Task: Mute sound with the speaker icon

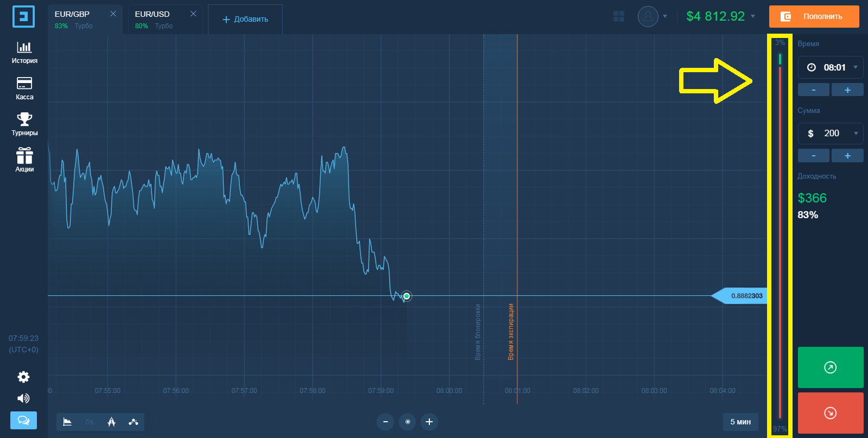Action: tap(23, 398)
